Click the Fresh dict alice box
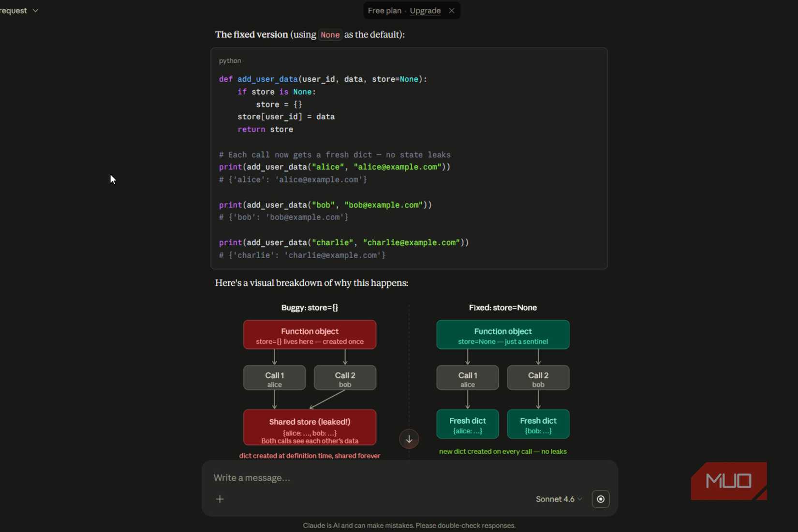 468,425
